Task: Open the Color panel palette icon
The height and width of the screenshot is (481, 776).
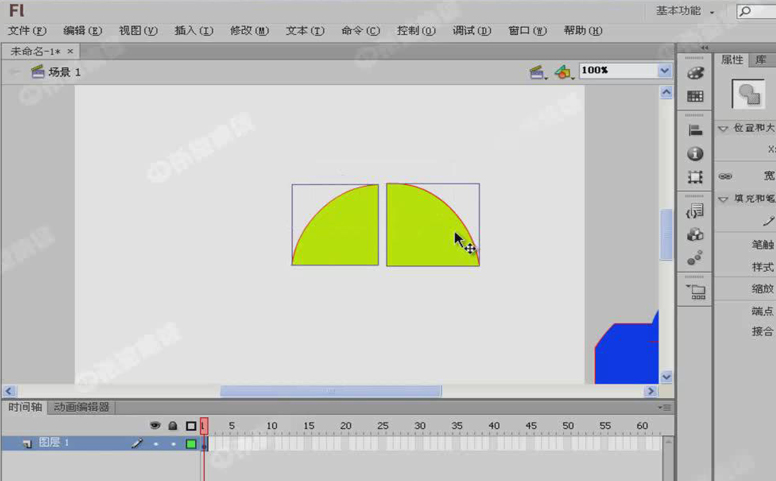Action: point(695,73)
